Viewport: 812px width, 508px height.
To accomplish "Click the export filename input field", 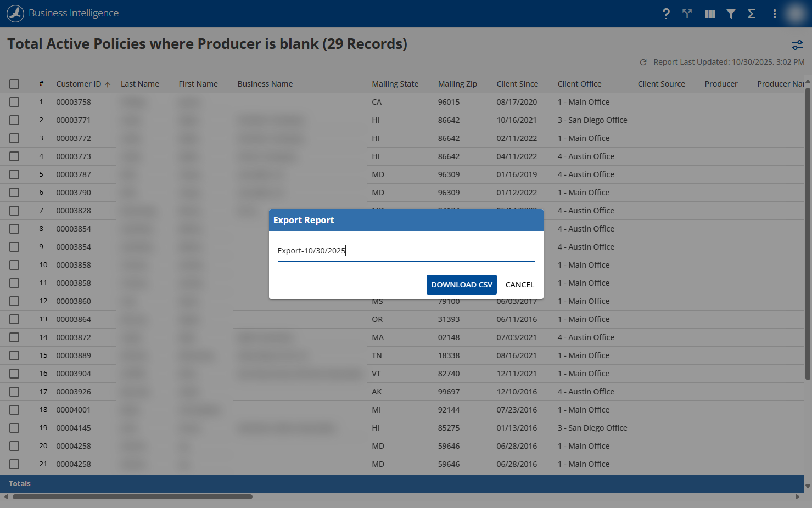I will coord(406,251).
